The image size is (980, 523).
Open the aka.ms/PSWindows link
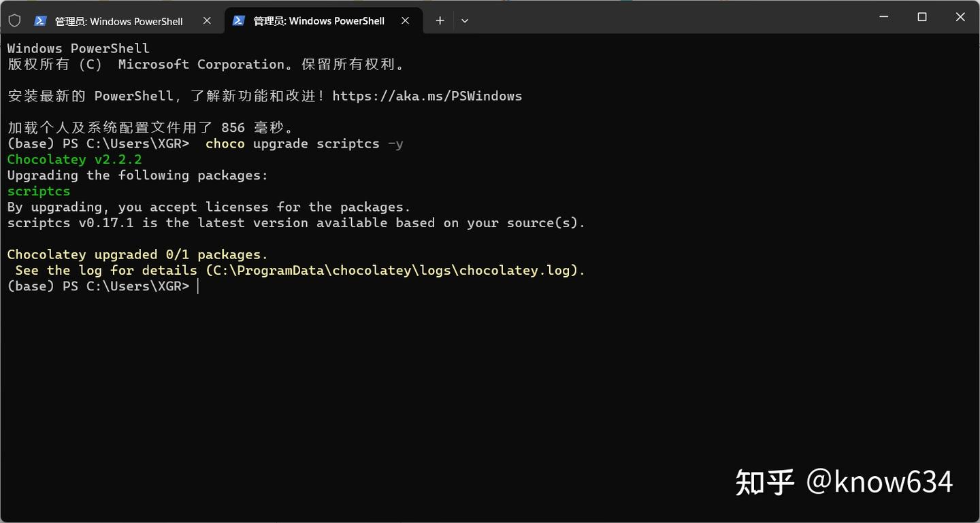[427, 95]
